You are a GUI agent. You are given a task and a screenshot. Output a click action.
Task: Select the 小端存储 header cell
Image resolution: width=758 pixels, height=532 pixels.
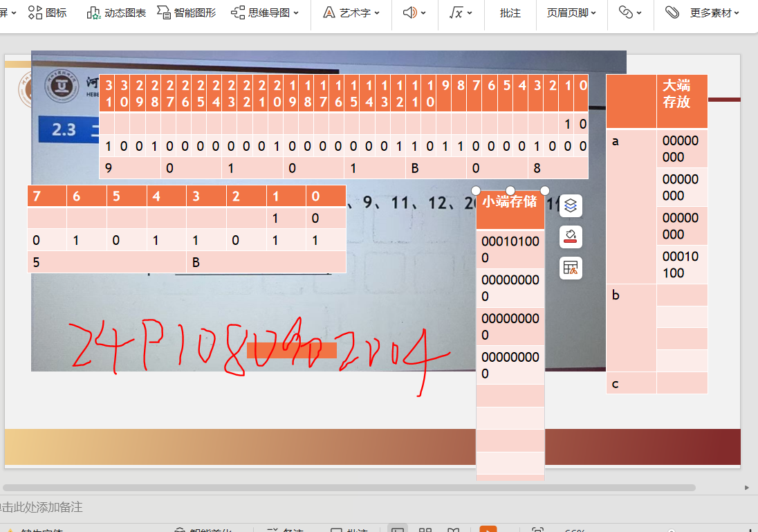pyautogui.click(x=510, y=210)
